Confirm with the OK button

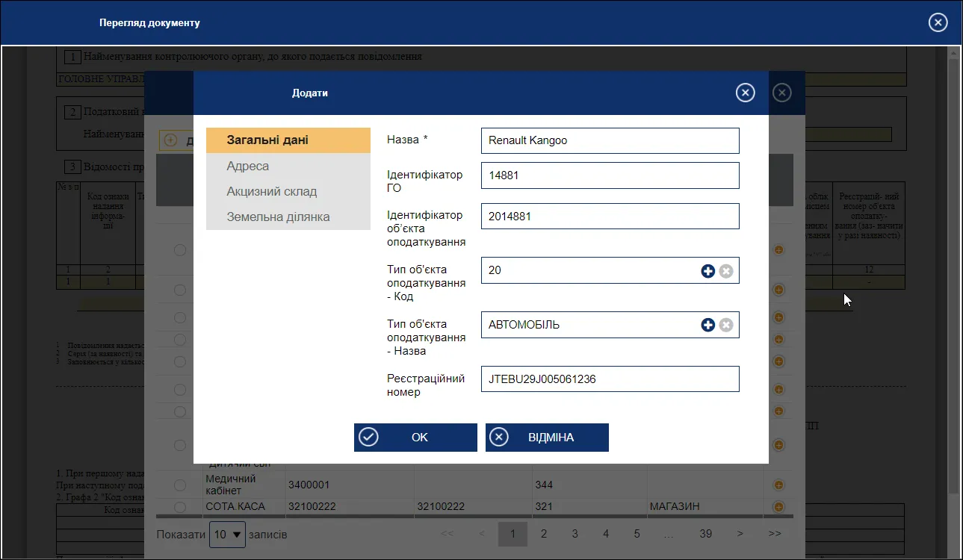coord(415,438)
